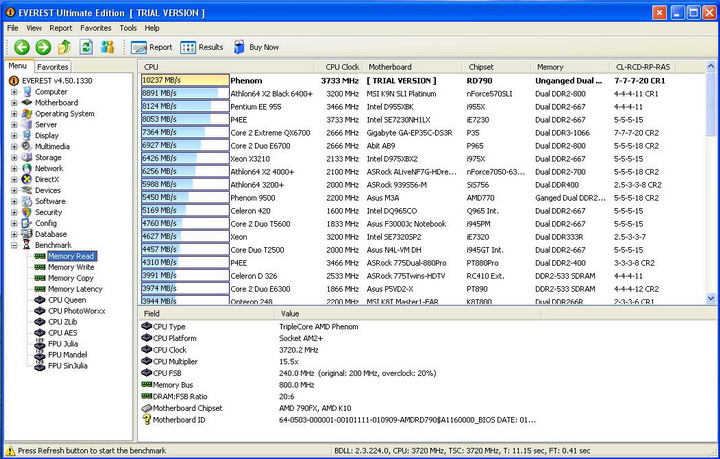Expand the Software tree node
This screenshot has height=459, width=720.
(x=14, y=202)
